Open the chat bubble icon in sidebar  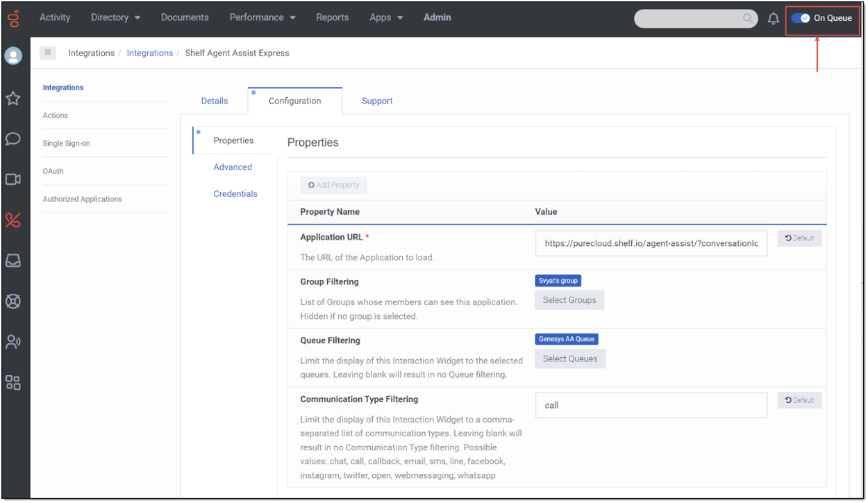(x=13, y=139)
